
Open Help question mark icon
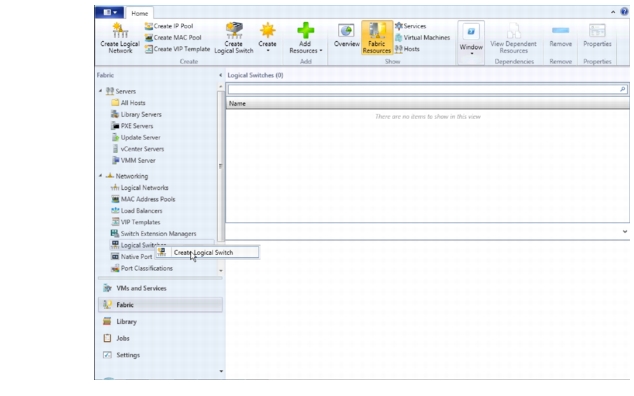tap(624, 12)
